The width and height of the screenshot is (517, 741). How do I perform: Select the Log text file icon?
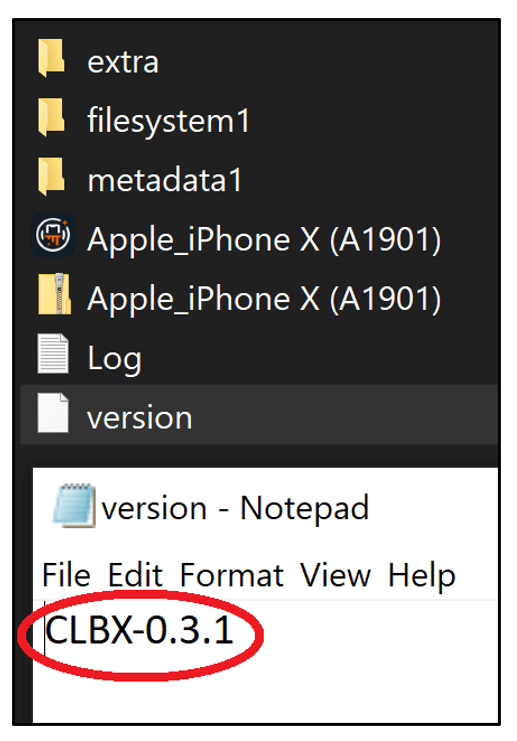[53, 354]
